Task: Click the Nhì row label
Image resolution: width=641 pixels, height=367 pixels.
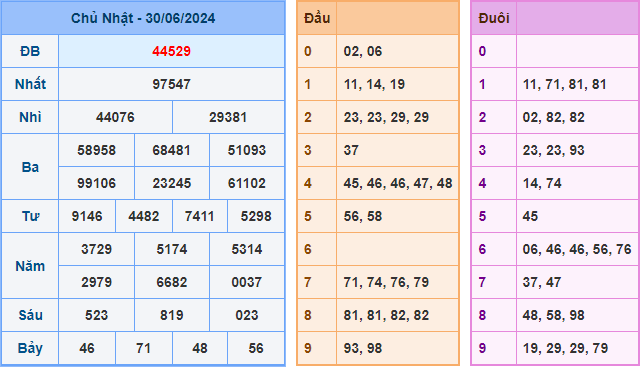Action: coord(30,117)
